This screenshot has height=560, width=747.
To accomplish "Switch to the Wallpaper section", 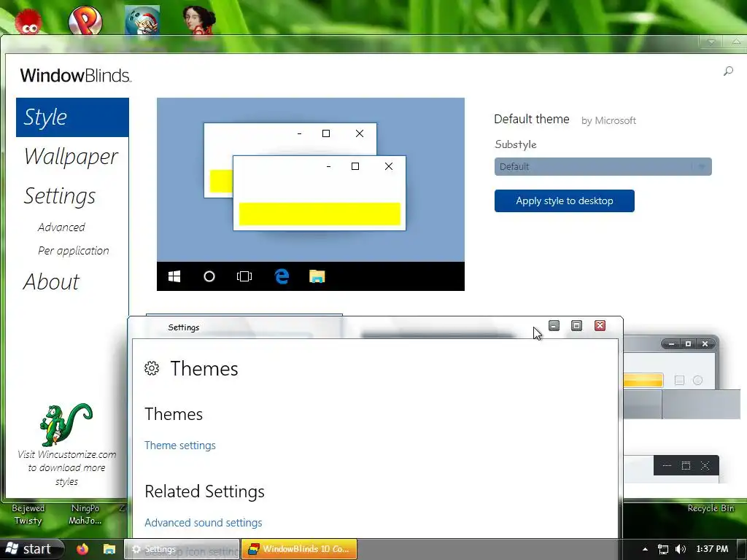I will point(71,157).
